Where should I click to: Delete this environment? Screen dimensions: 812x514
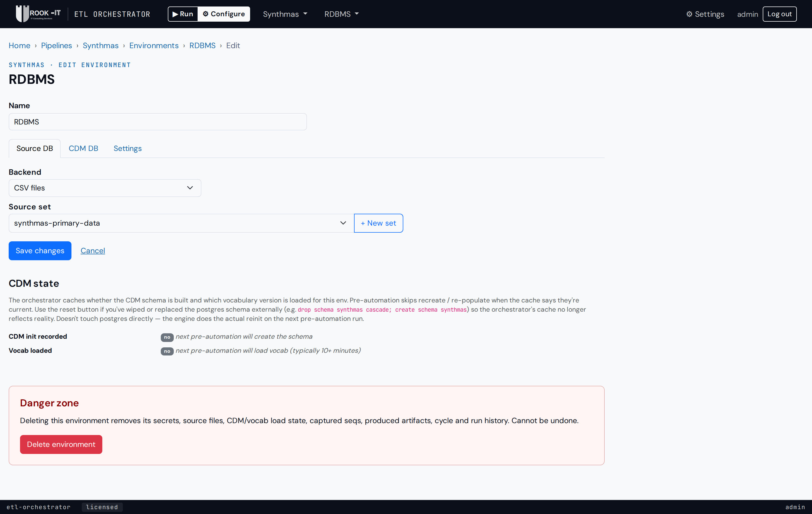point(61,444)
